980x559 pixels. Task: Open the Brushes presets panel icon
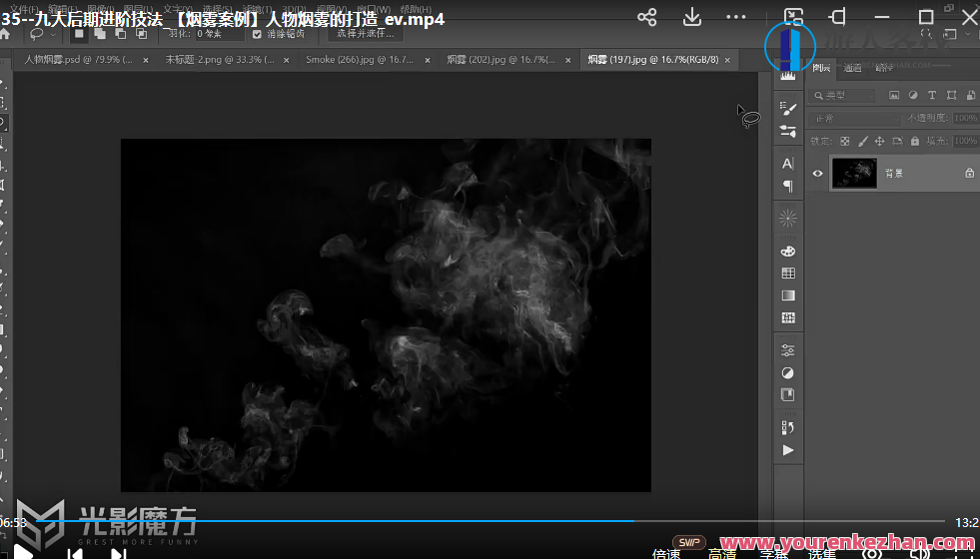[788, 131]
